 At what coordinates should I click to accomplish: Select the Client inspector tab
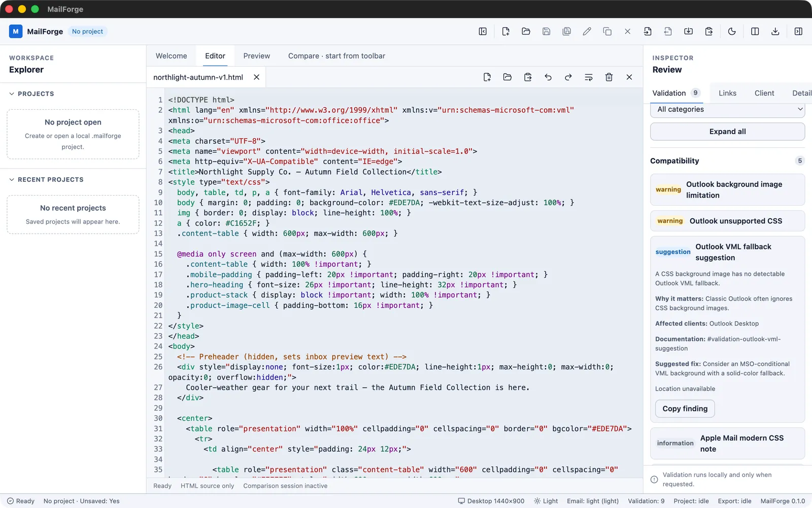764,93
